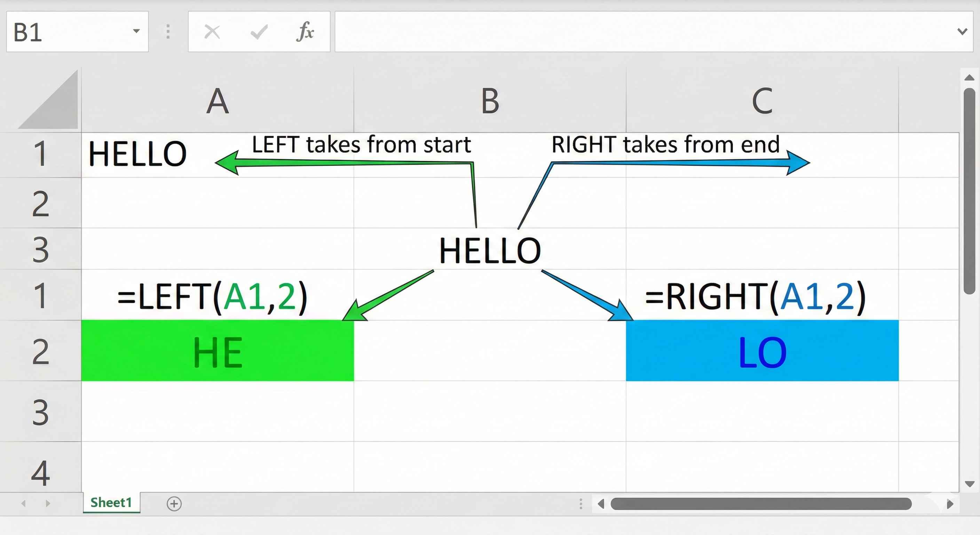
Task: Click inside the formula bar input area
Action: click(609, 31)
